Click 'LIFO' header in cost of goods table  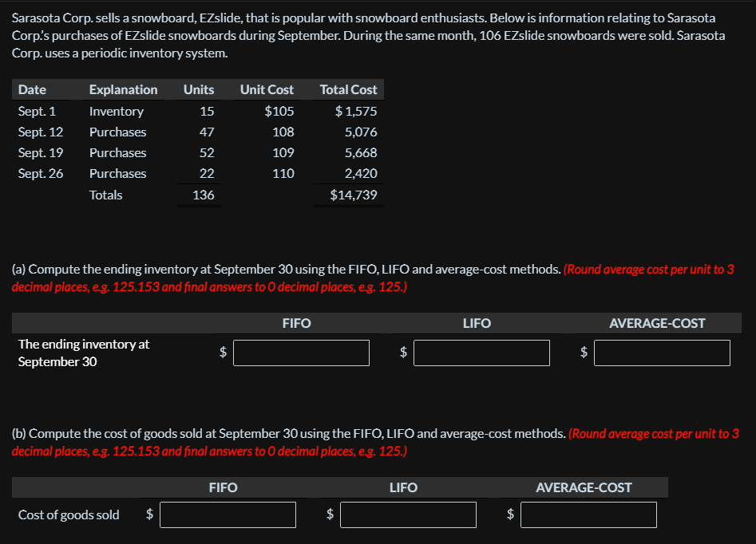tap(404, 487)
